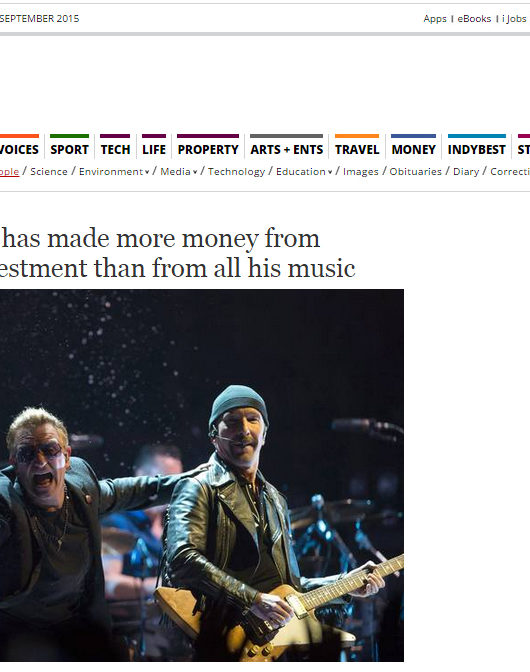Image resolution: width=530 pixels, height=672 pixels.
Task: Click the Images subsection link
Action: 361,171
